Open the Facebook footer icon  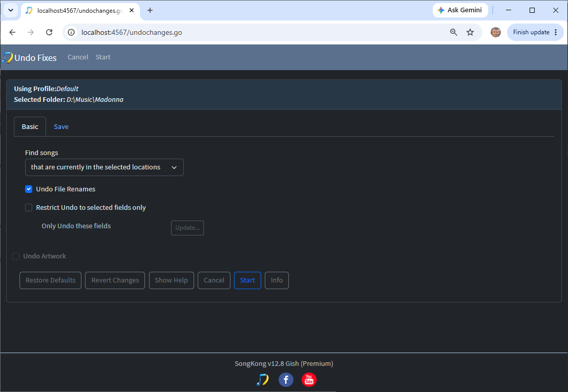pos(286,380)
